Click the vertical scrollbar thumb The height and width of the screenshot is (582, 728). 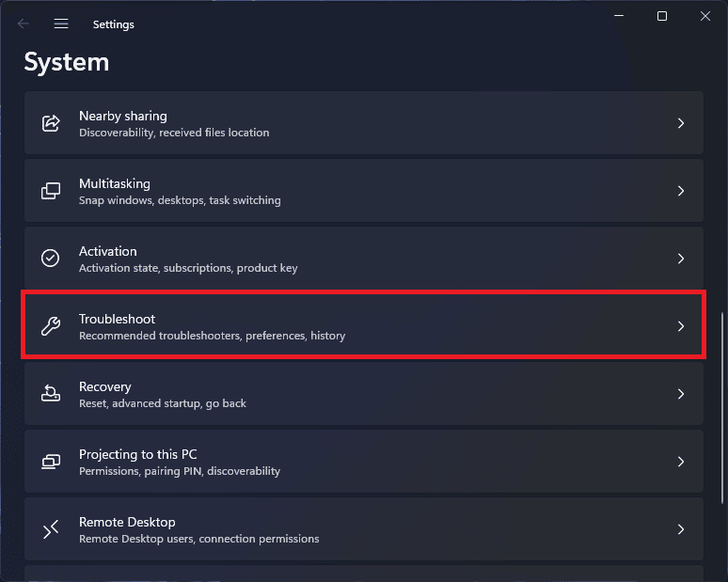(x=722, y=408)
